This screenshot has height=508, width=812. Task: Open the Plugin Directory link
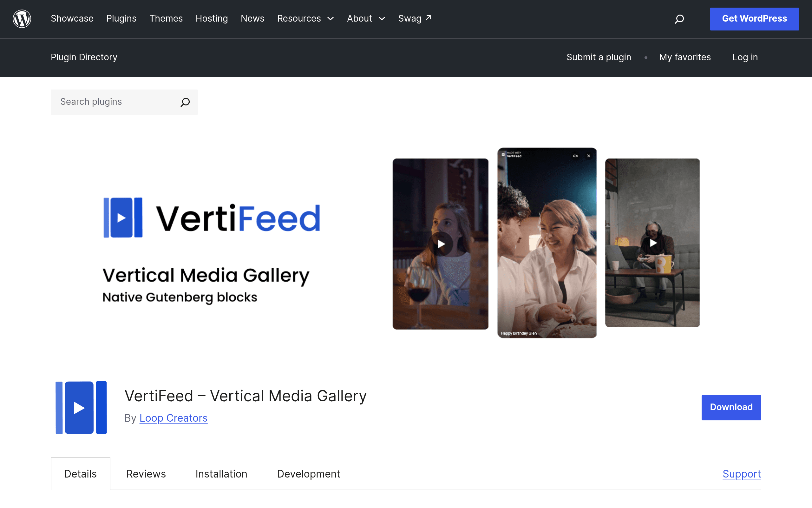tap(84, 57)
